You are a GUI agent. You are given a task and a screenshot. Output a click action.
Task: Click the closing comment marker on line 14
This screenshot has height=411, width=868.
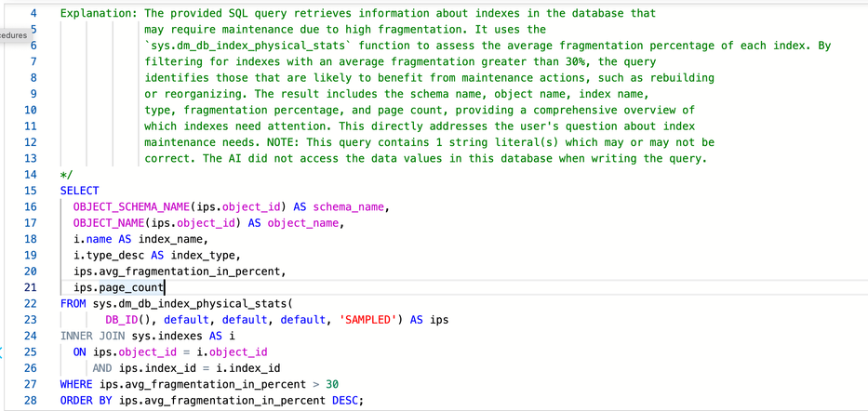click(66, 175)
